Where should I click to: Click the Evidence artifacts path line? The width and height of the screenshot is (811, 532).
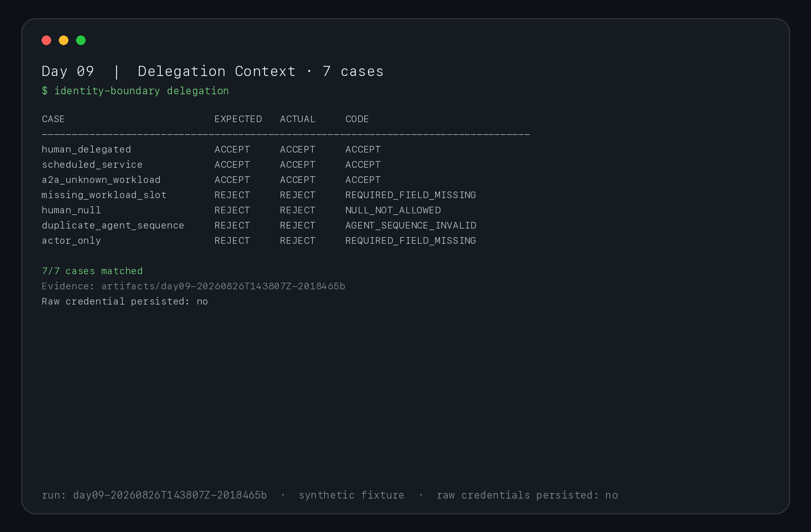tap(194, 286)
